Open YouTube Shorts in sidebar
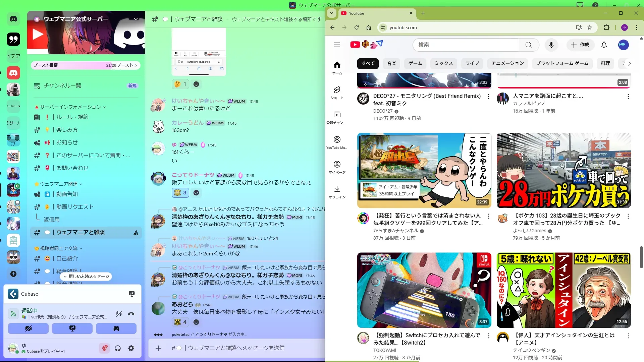Image resolution: width=644 pixels, height=362 pixels. point(337,93)
